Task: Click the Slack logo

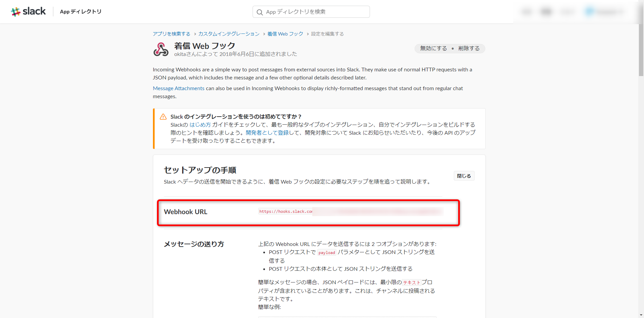Action: tap(28, 11)
